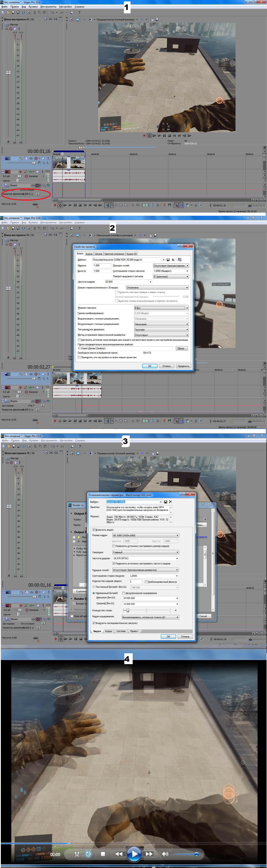Open Частота кадров 52,650 dropdown

tap(150, 282)
